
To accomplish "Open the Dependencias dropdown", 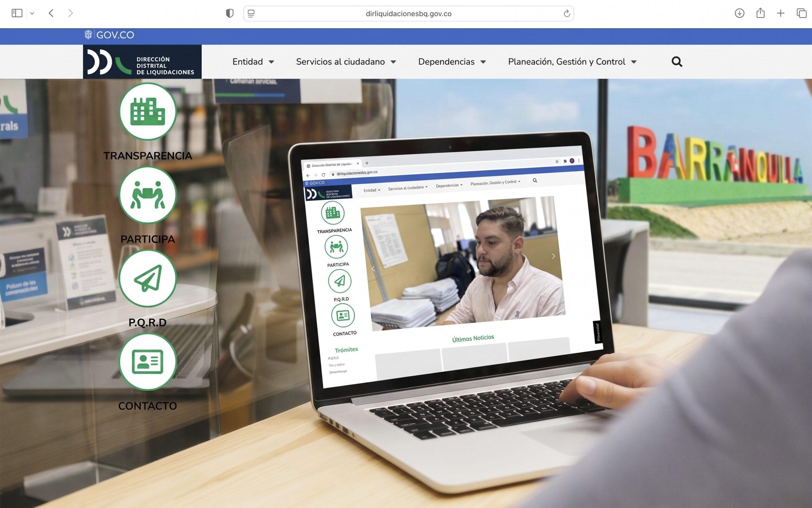I will (452, 62).
